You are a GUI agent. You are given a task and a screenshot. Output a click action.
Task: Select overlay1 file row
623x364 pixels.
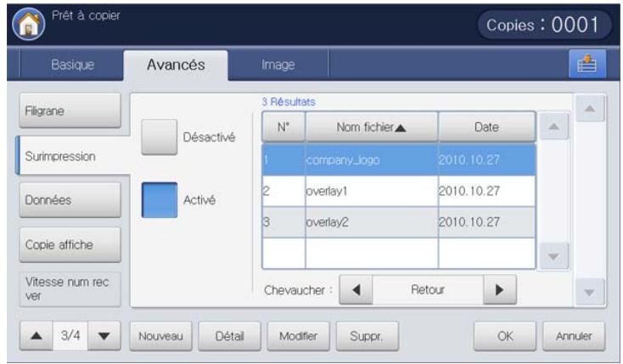(x=399, y=191)
